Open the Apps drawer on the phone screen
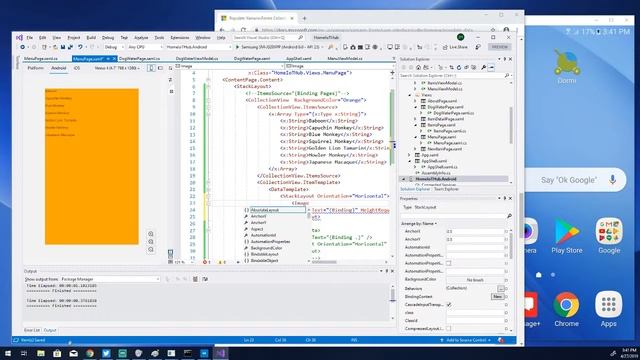 pos(608,310)
